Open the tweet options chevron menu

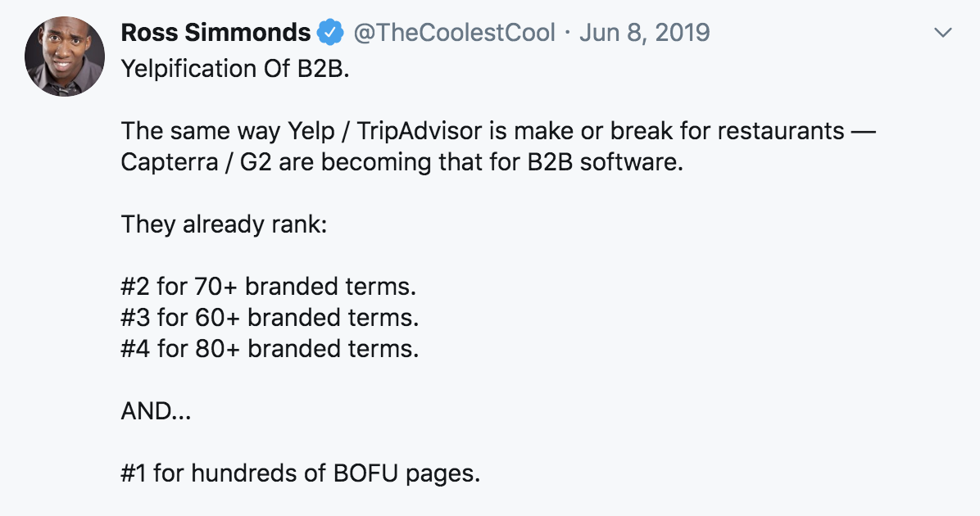pos(942,32)
